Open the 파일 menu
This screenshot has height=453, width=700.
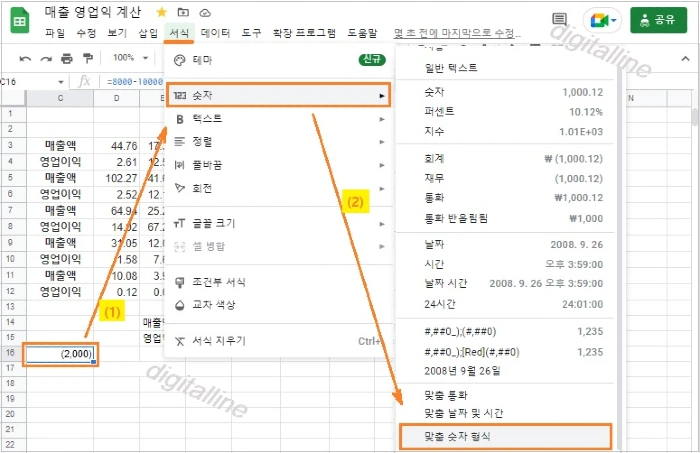click(55, 33)
